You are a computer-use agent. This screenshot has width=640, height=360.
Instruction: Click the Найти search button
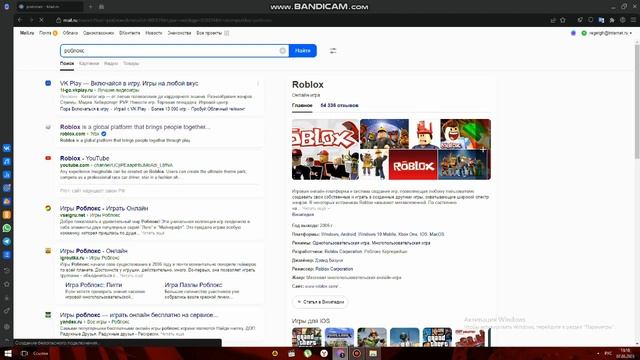click(x=303, y=51)
